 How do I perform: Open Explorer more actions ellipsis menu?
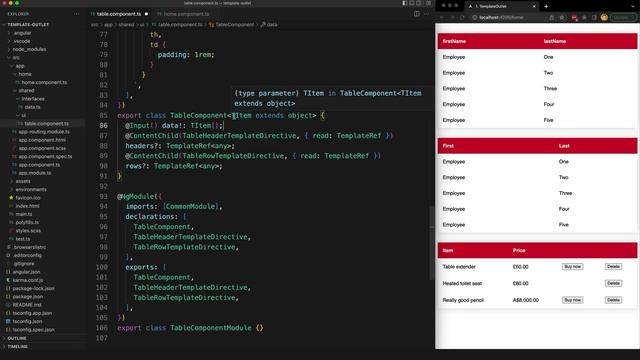tap(76, 14)
